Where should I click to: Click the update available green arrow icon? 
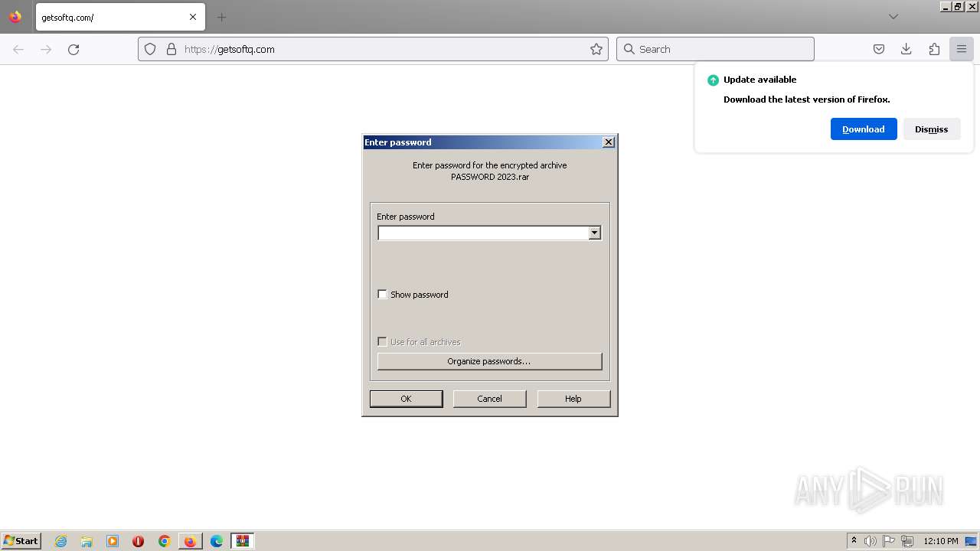point(714,80)
